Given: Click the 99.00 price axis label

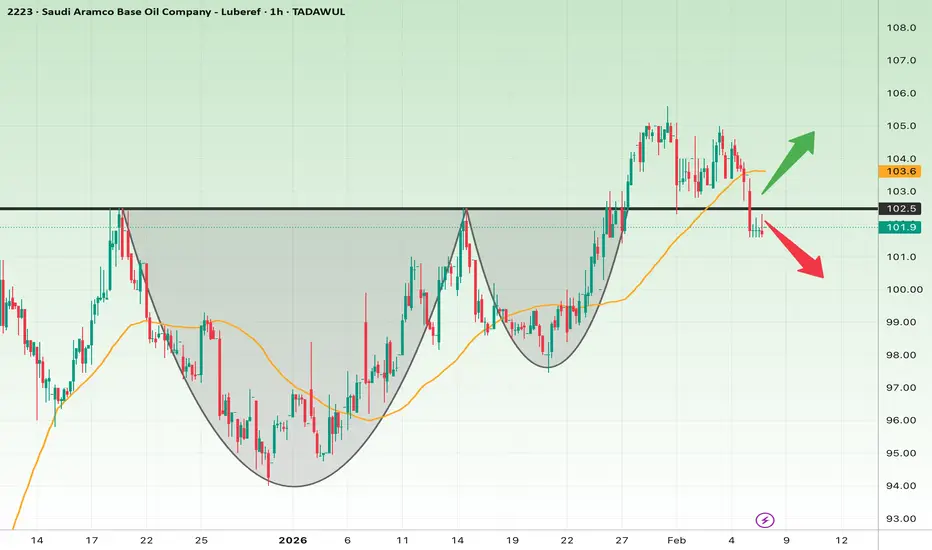Looking at the screenshot, I should (901, 322).
